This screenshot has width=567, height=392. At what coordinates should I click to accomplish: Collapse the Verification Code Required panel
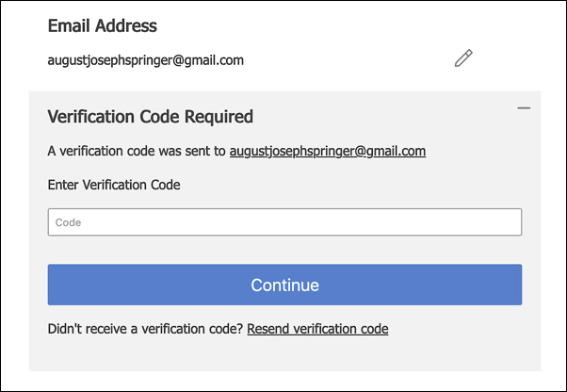coord(524,108)
